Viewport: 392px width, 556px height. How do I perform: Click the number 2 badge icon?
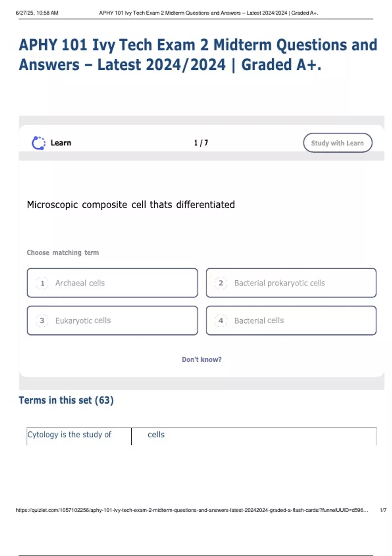[221, 283]
